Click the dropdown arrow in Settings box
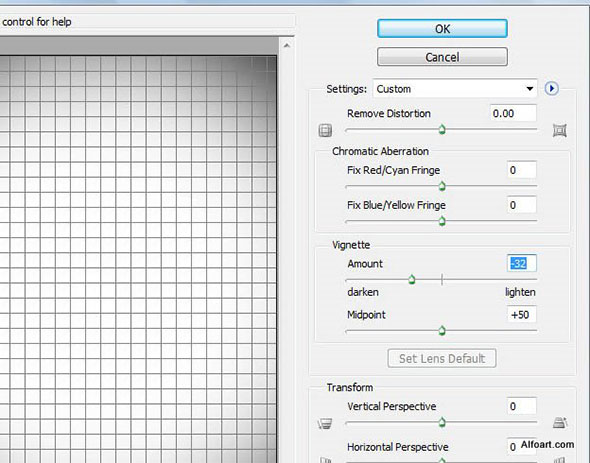Screen dimensions: 590x463 [529, 89]
